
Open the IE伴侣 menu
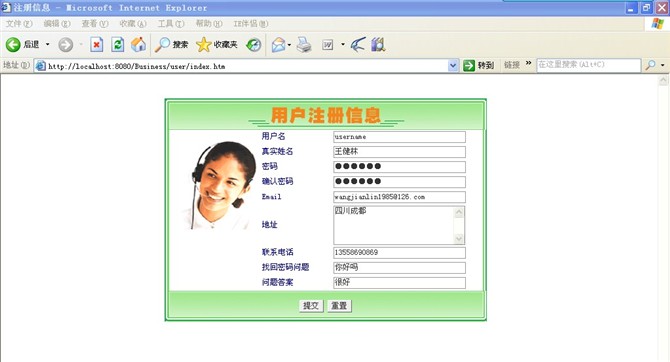[251, 24]
